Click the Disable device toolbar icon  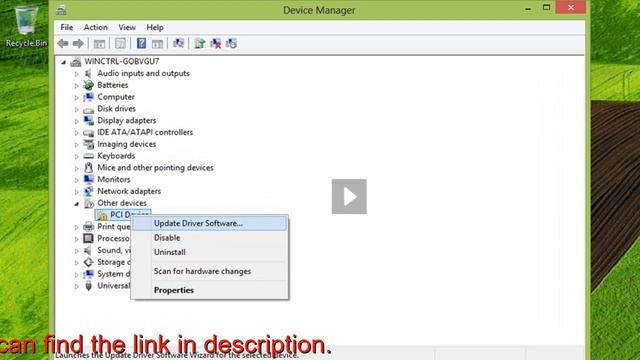[x=231, y=43]
